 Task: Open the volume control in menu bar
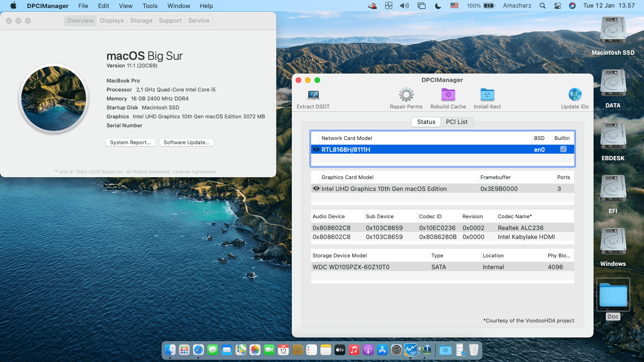tap(405, 6)
